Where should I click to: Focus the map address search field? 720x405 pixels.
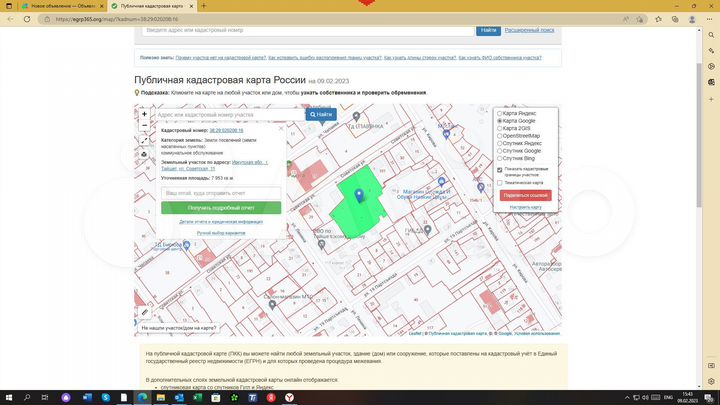(x=230, y=114)
